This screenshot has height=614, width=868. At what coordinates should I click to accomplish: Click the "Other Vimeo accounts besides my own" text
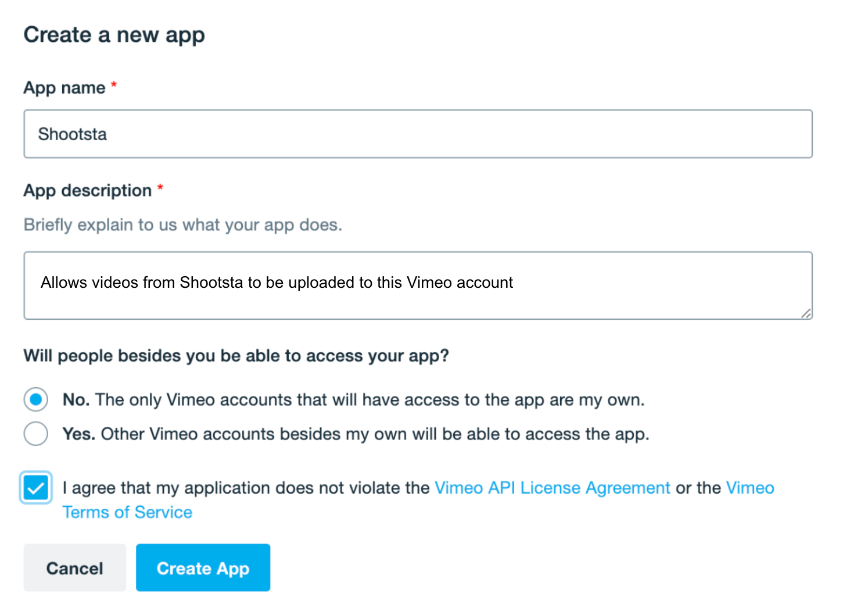pyautogui.click(x=375, y=434)
